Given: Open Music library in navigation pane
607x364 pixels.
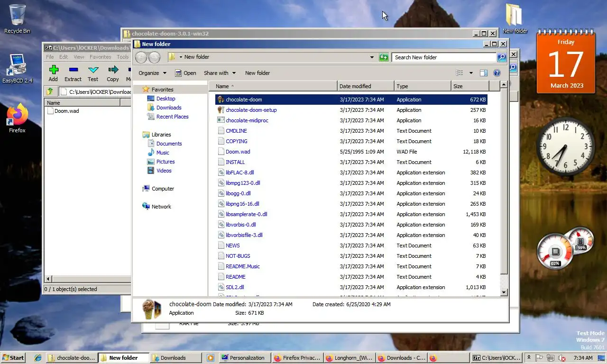Looking at the screenshot, I should [163, 153].
